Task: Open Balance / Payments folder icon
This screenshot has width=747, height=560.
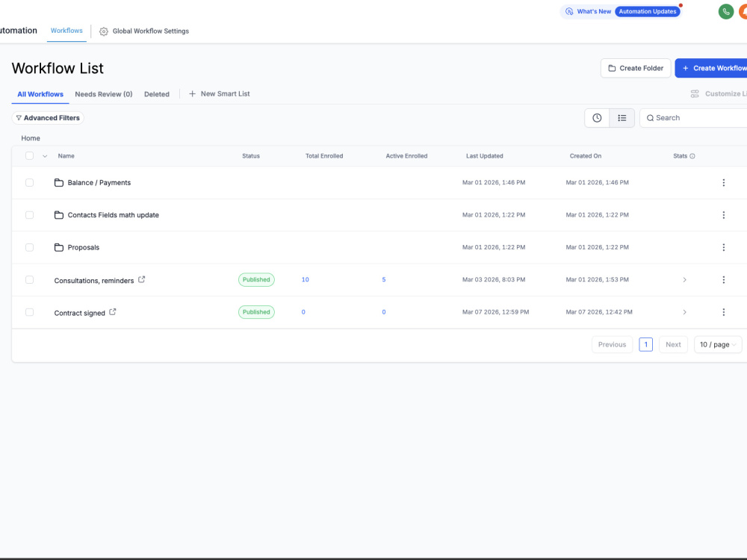Action: click(58, 183)
